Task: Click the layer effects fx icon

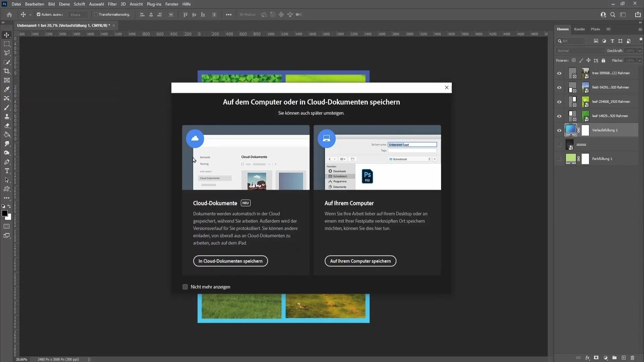Action: tap(587, 358)
